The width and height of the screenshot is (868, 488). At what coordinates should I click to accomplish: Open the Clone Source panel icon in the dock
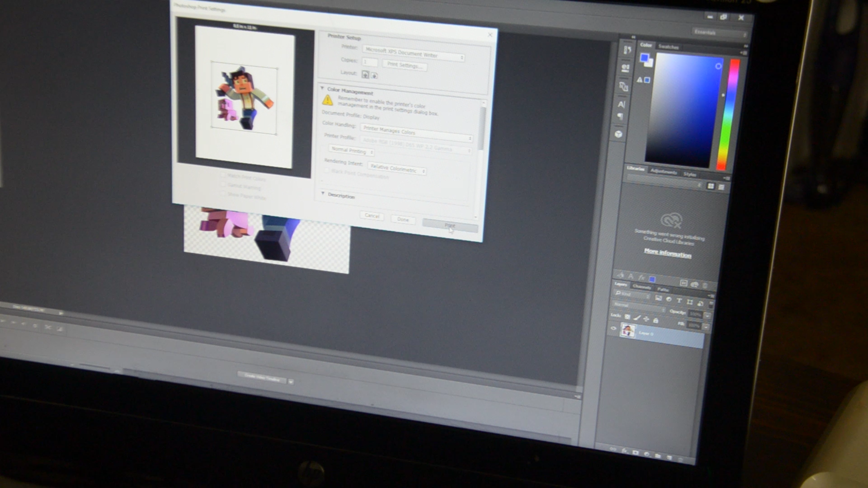coord(624,86)
